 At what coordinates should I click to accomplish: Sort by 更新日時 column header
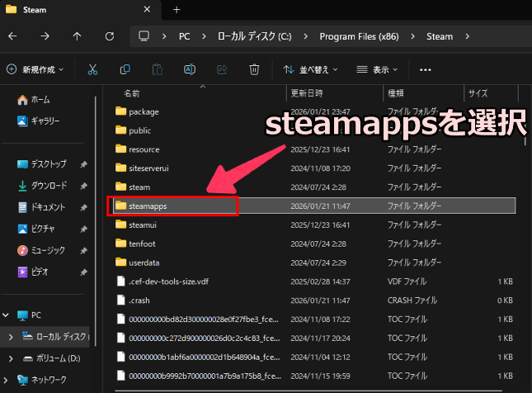click(306, 92)
